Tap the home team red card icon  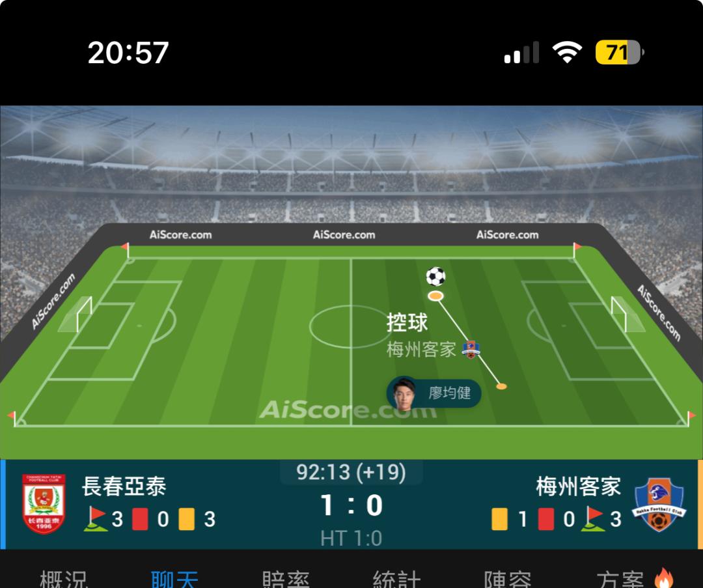coord(141,519)
